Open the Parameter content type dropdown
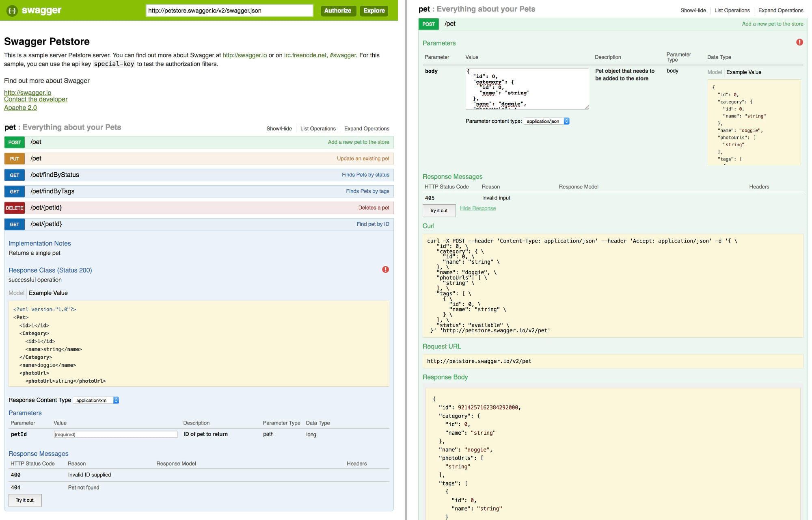The image size is (812, 520). [x=546, y=121]
